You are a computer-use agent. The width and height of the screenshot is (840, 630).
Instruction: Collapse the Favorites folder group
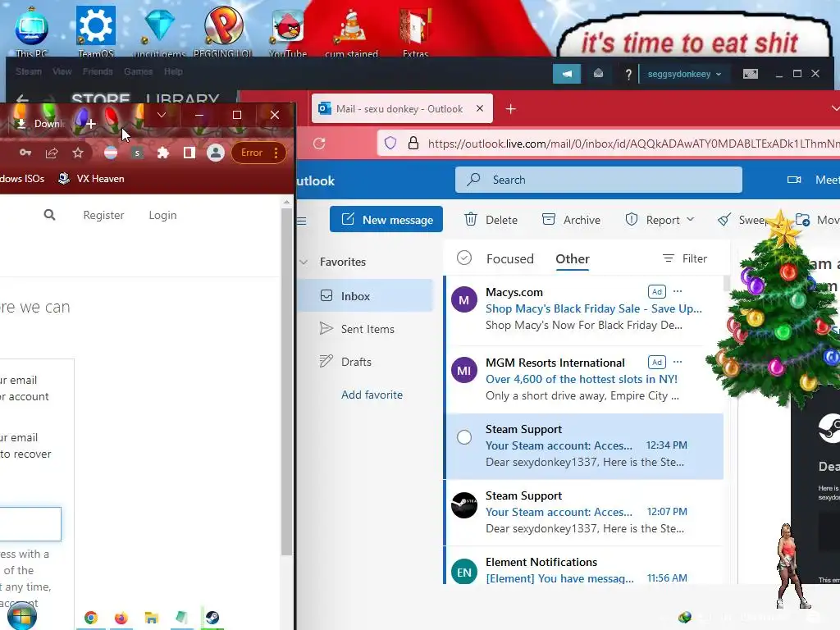point(304,262)
